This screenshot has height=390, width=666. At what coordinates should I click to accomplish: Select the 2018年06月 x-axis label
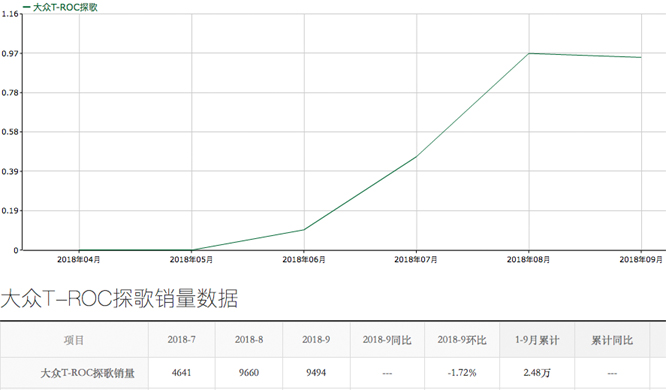pyautogui.click(x=304, y=259)
